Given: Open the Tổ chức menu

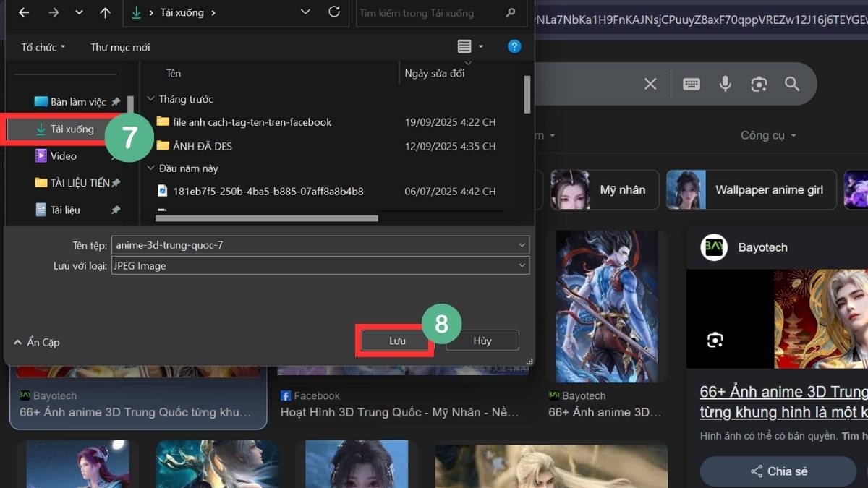Looking at the screenshot, I should tap(43, 47).
